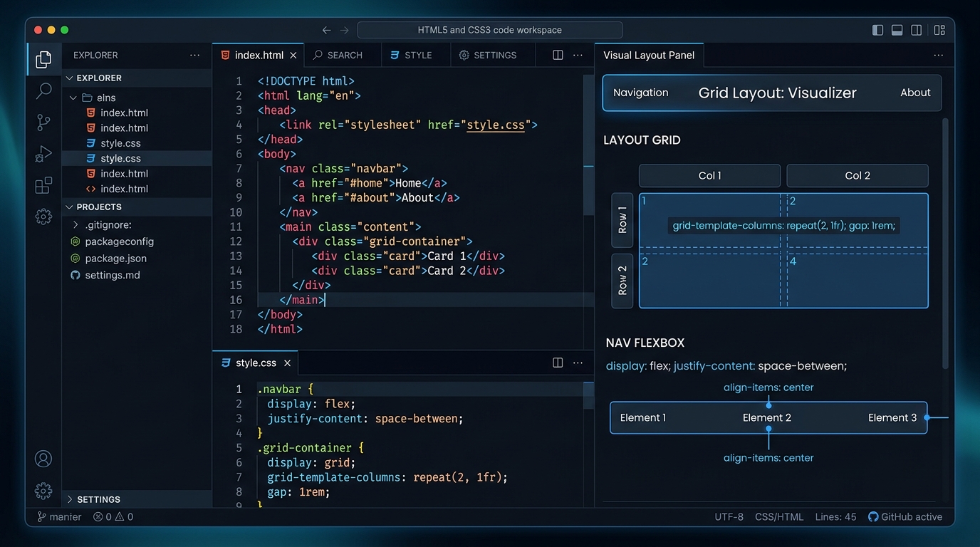Screen dimensions: 980x547
Task: Open the Extensions blocks icon
Action: coord(43,185)
